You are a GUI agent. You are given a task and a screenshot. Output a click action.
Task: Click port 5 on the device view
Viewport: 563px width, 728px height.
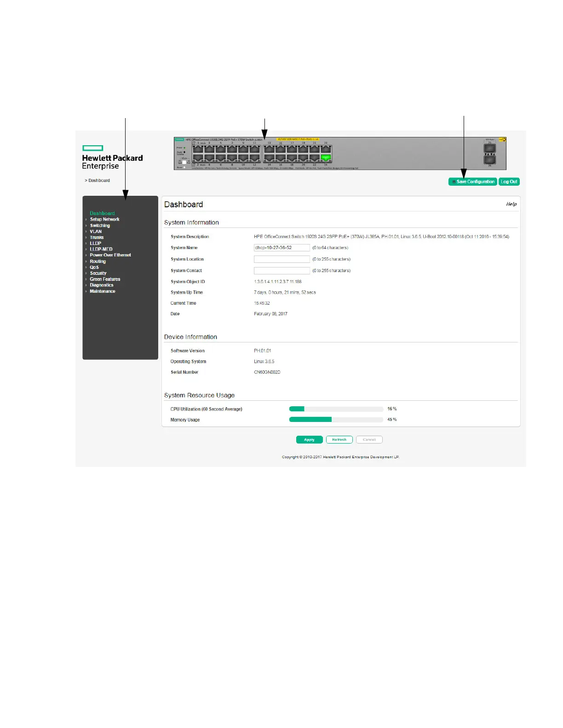click(x=221, y=150)
